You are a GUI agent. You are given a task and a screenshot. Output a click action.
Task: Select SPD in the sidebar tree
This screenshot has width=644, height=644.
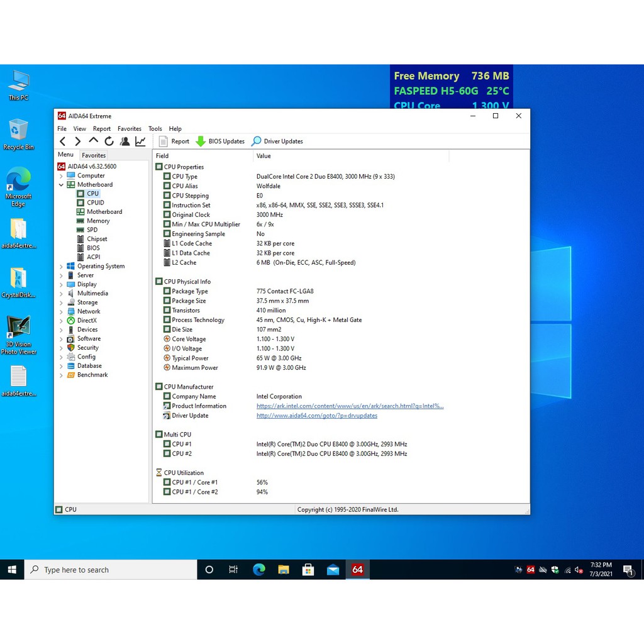(87, 230)
